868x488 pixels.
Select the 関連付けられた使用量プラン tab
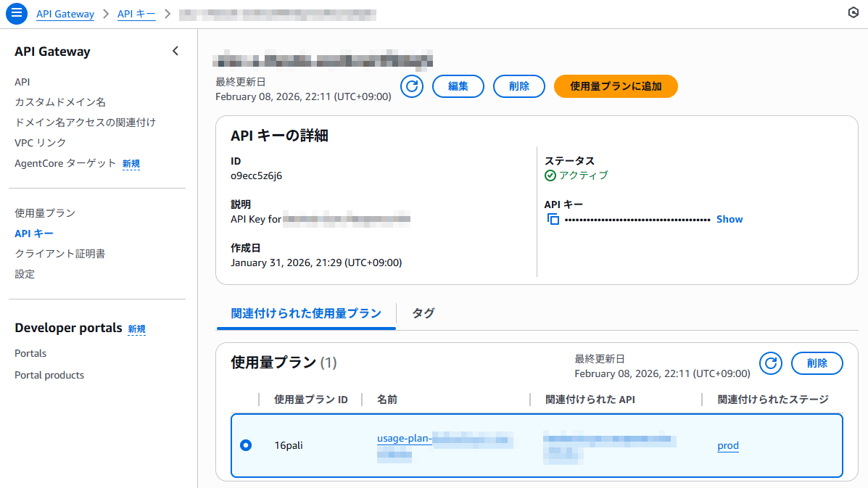tap(306, 313)
